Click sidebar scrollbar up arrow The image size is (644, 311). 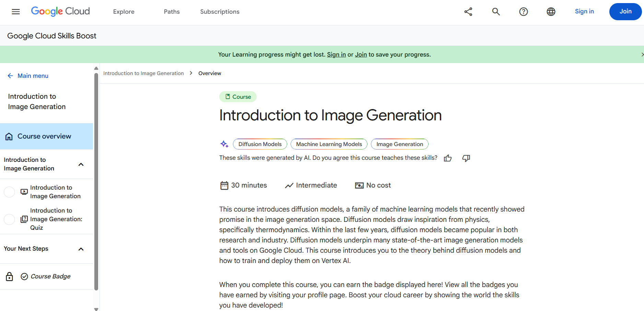click(x=96, y=68)
